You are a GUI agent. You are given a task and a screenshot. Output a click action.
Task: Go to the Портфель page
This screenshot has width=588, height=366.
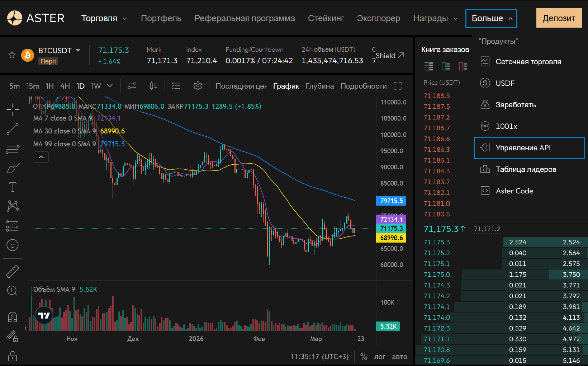click(x=161, y=18)
